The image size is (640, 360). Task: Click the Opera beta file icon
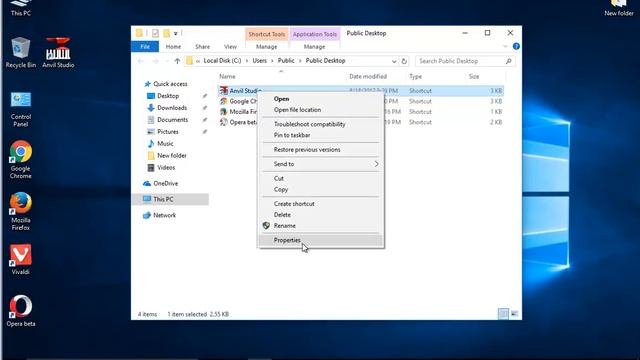pos(223,122)
